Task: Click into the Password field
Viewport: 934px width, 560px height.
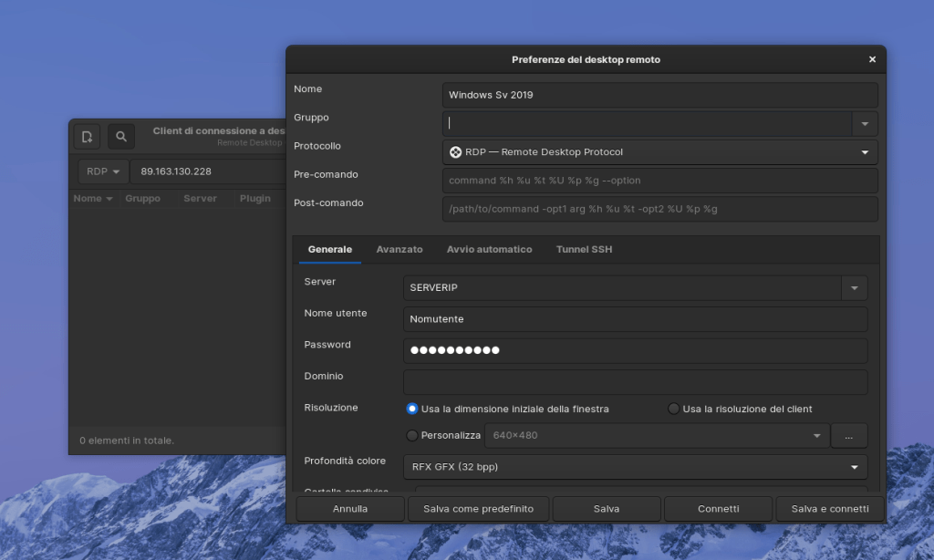Action: click(x=635, y=351)
